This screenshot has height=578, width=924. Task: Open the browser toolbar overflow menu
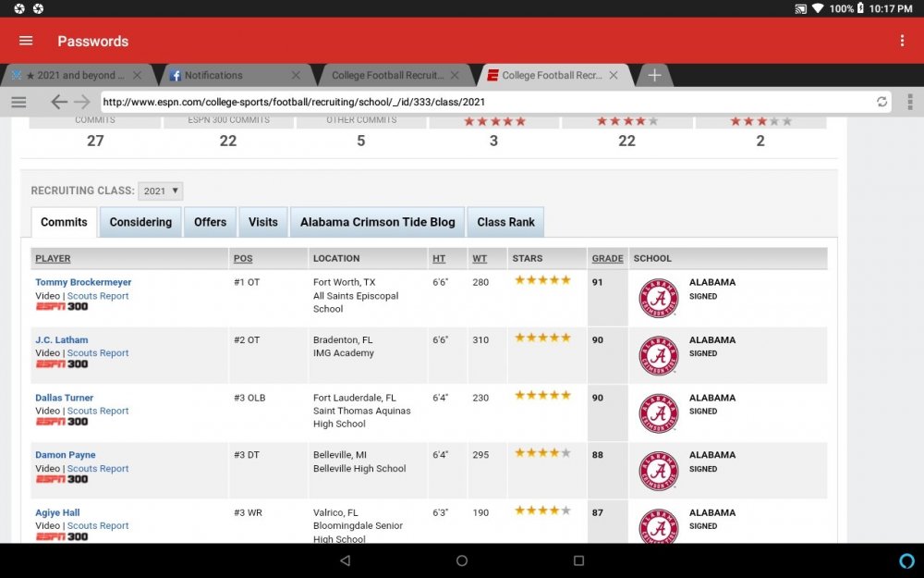tap(910, 102)
